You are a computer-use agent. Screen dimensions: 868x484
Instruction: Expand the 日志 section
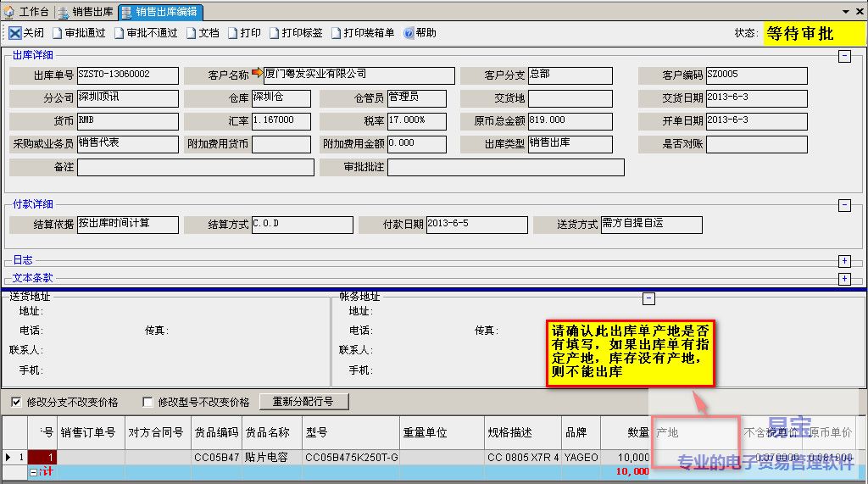844,261
